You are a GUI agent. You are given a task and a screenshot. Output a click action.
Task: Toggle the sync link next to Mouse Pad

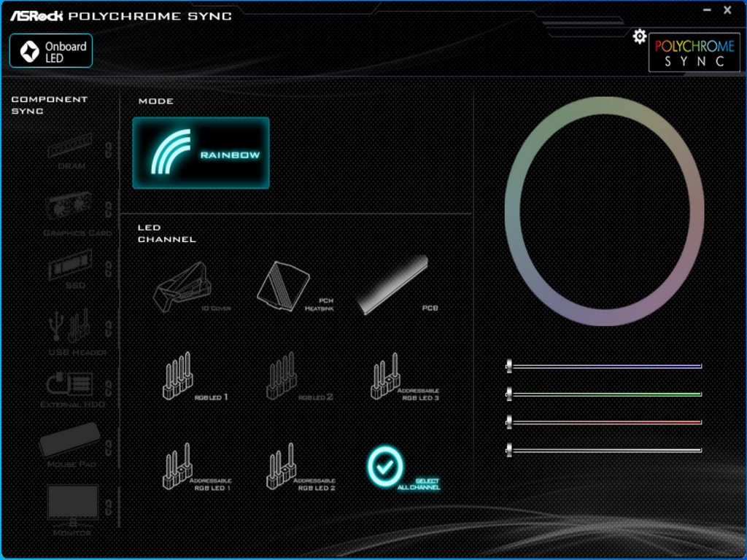tap(109, 448)
